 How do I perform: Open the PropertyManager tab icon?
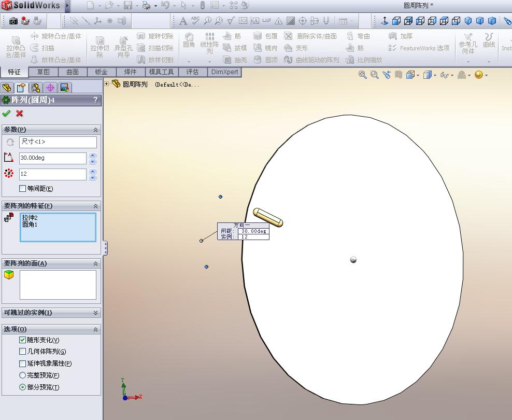(21, 88)
